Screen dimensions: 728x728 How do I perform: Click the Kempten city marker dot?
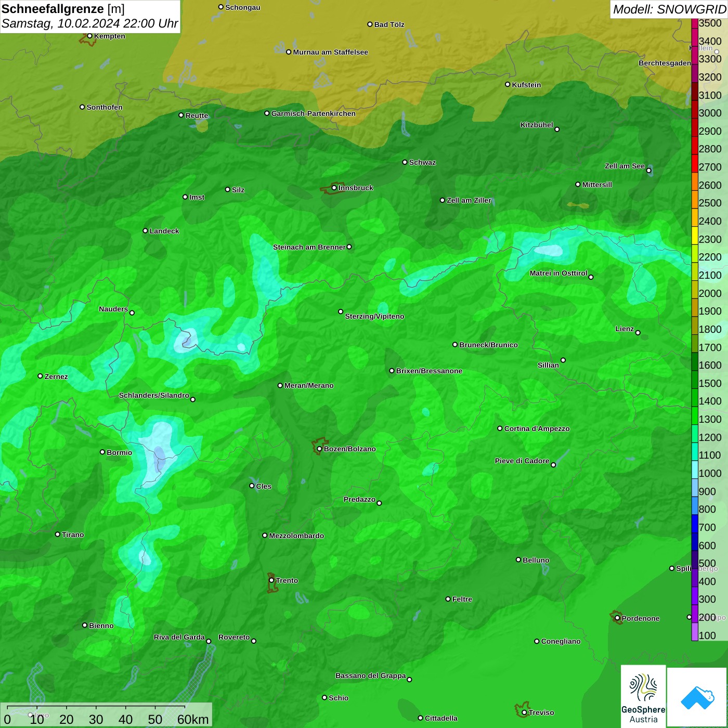89,36
